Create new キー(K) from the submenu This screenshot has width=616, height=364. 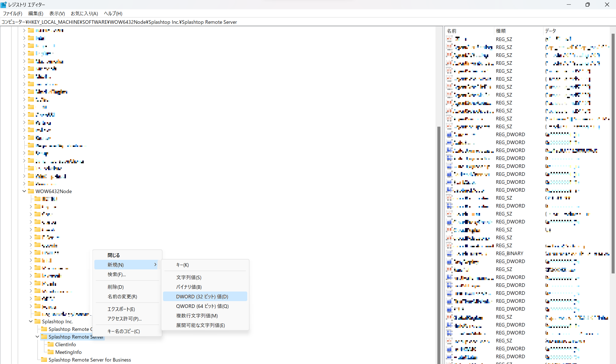(x=205, y=265)
